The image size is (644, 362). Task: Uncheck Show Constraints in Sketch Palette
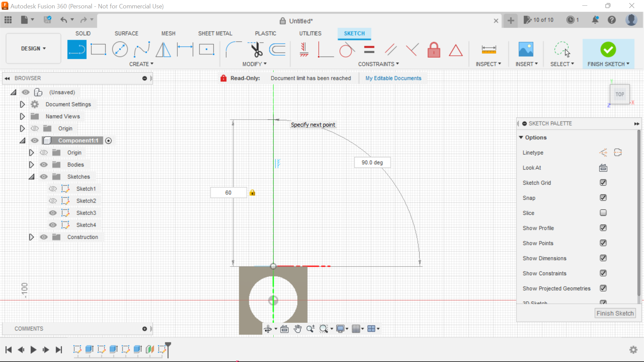tap(603, 273)
